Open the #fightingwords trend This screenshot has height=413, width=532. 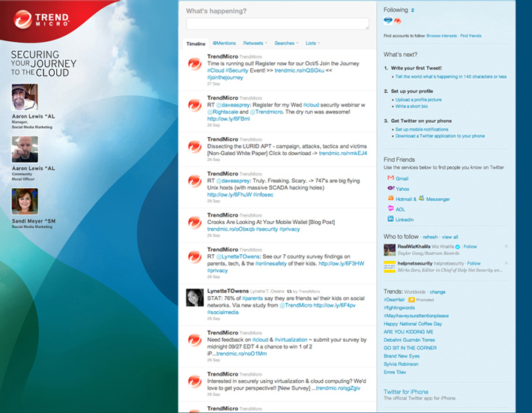(x=399, y=308)
